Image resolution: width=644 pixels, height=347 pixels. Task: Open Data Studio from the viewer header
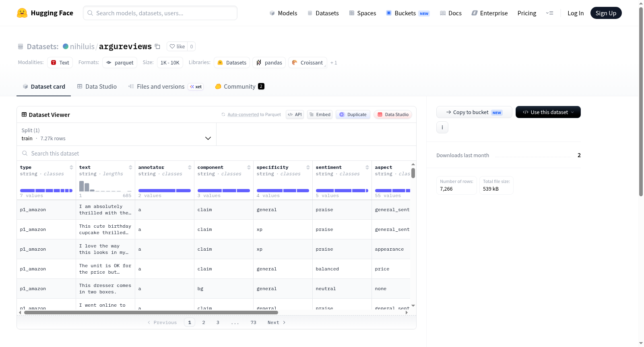tap(393, 114)
